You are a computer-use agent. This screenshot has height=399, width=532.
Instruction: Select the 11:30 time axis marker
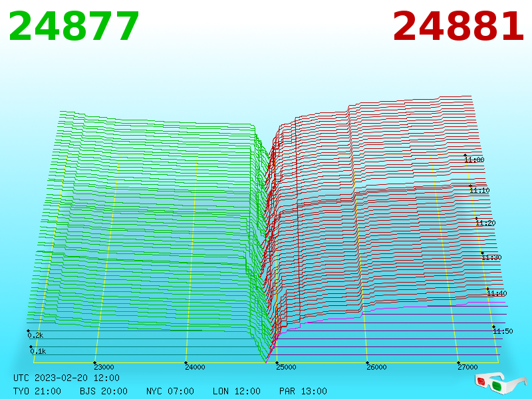[x=491, y=257]
